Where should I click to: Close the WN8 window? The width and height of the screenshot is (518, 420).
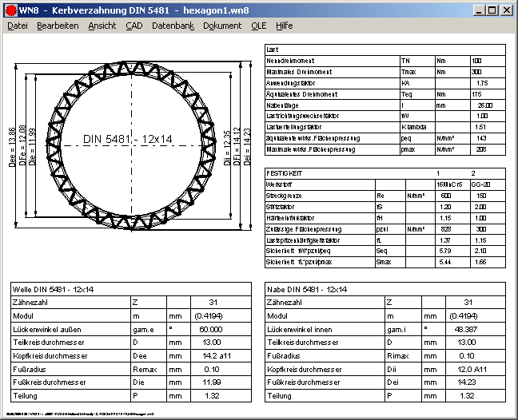tap(506, 10)
